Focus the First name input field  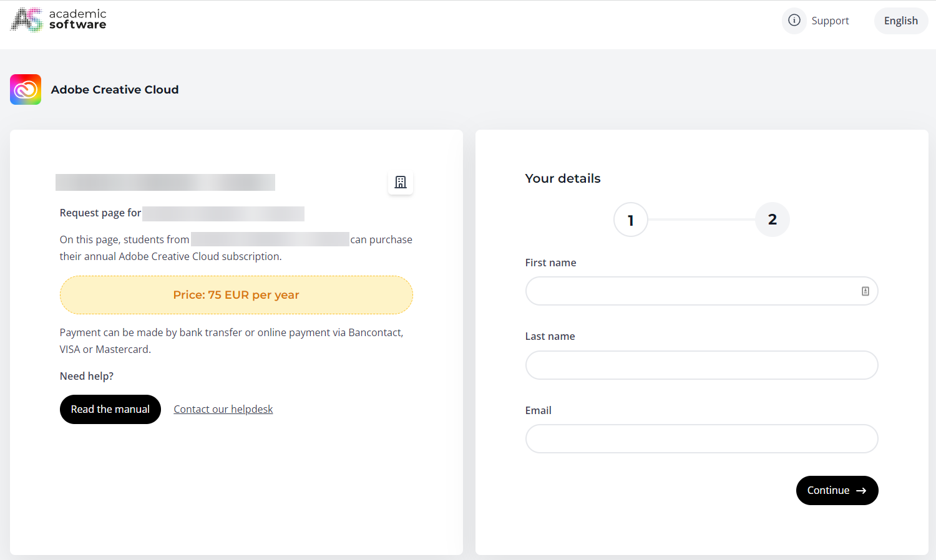click(690, 291)
